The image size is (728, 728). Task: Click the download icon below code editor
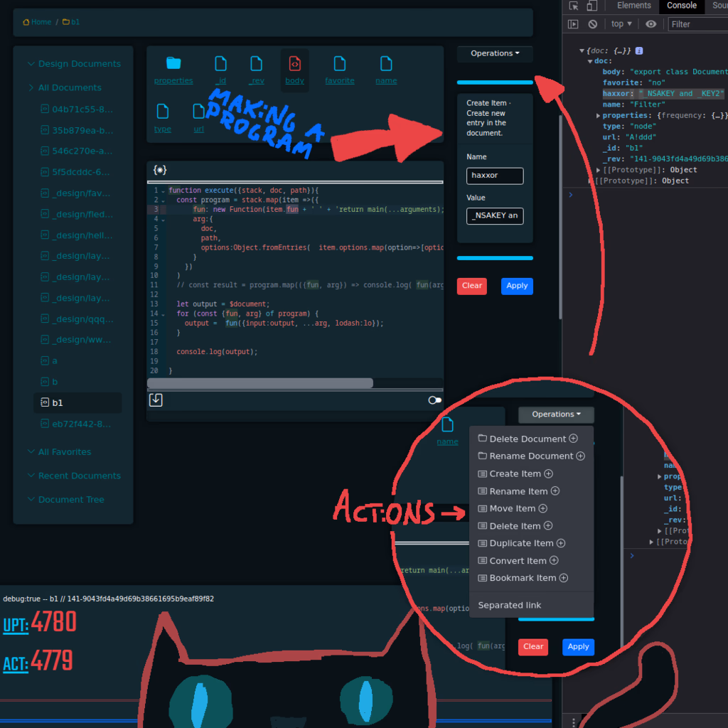156,400
